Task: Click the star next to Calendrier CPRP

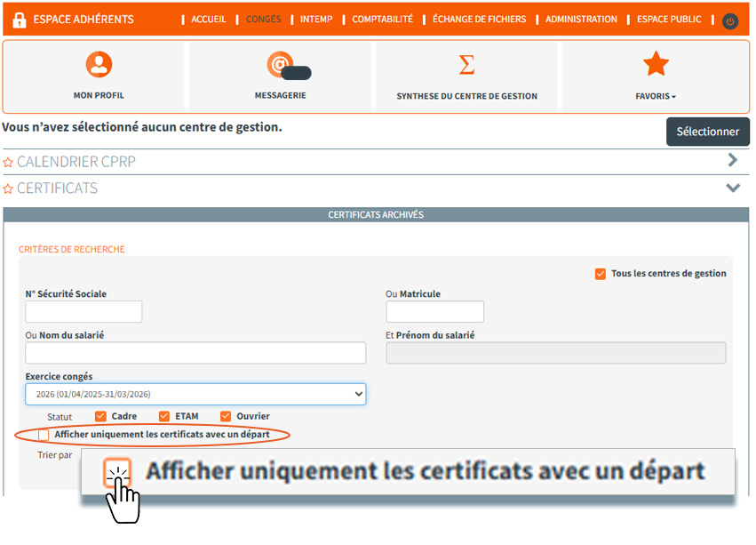Action: click(8, 163)
